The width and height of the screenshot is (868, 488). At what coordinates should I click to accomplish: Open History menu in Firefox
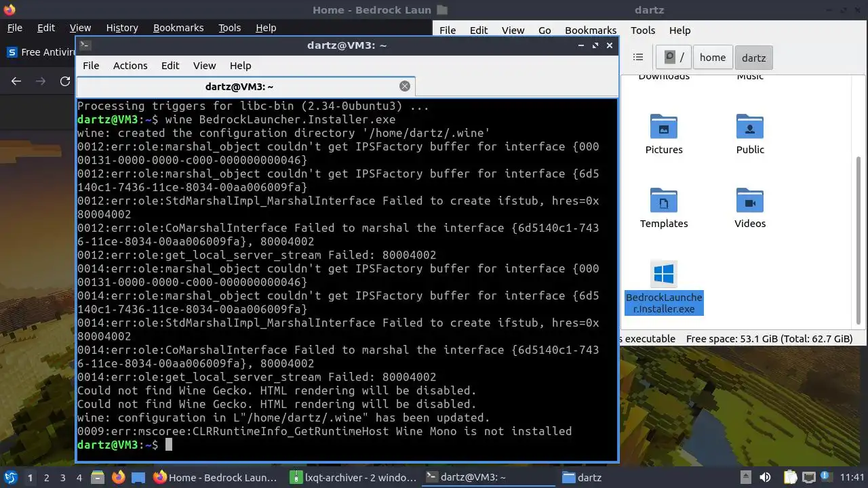122,28
